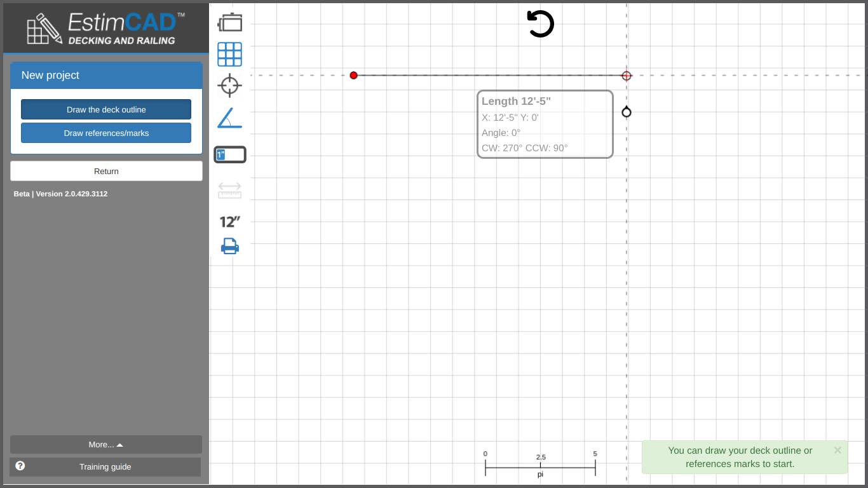Open the Training guide
This screenshot has width=868, height=488.
(x=105, y=467)
